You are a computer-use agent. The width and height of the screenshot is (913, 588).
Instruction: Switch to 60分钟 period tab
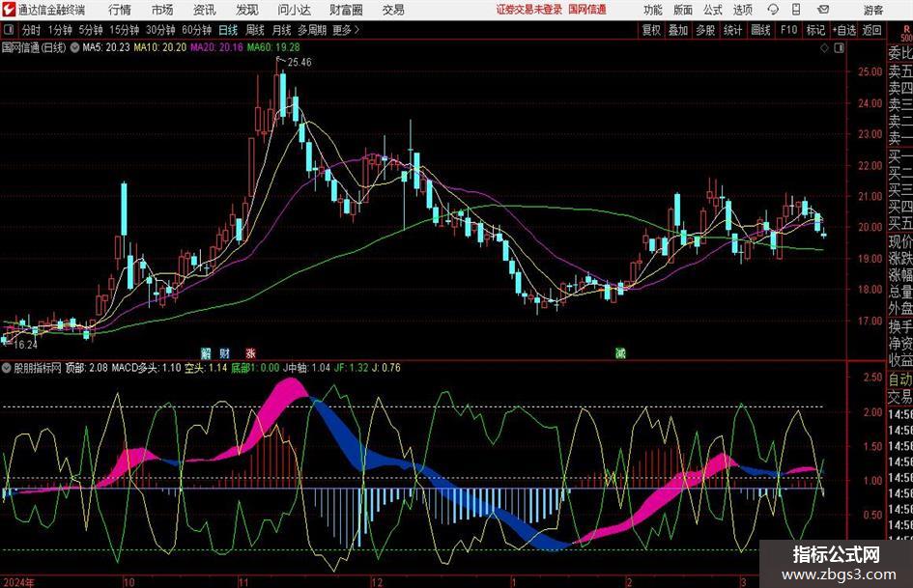coord(197,30)
